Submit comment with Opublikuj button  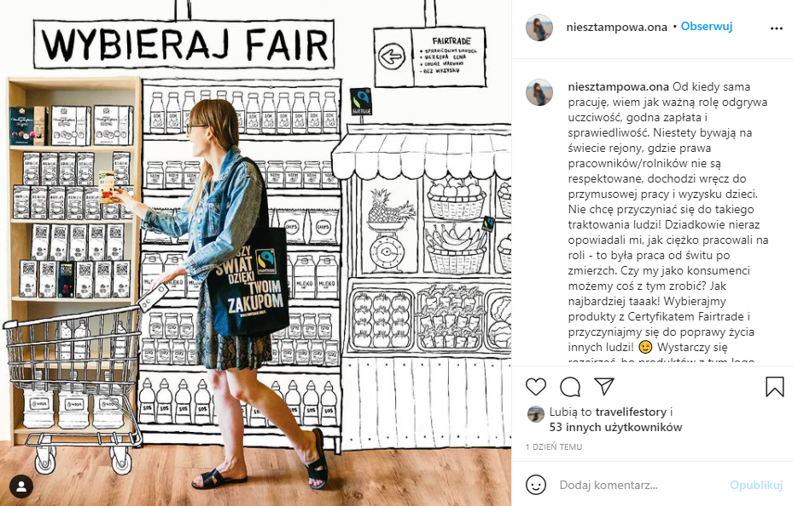757,485
